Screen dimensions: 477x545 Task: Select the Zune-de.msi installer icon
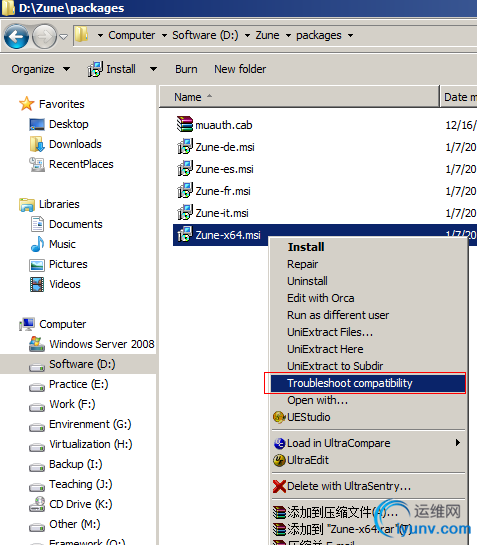185,146
